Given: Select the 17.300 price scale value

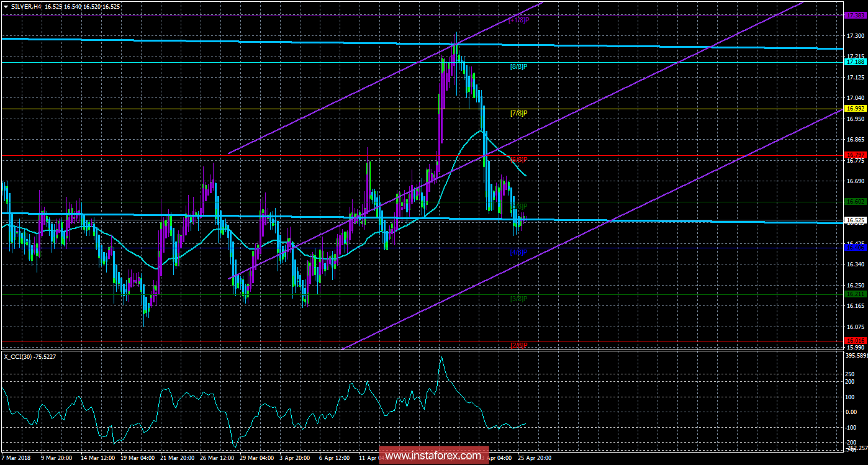Looking at the screenshot, I should click(856, 36).
